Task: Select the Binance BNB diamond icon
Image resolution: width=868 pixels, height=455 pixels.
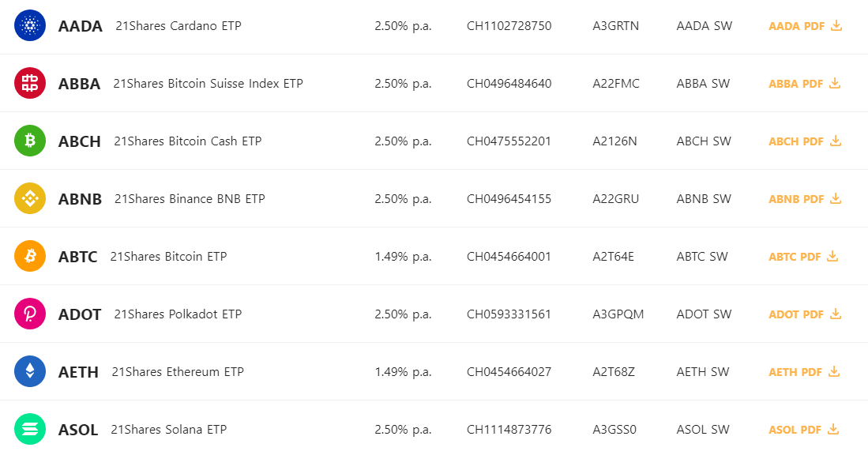Action: coord(29,198)
